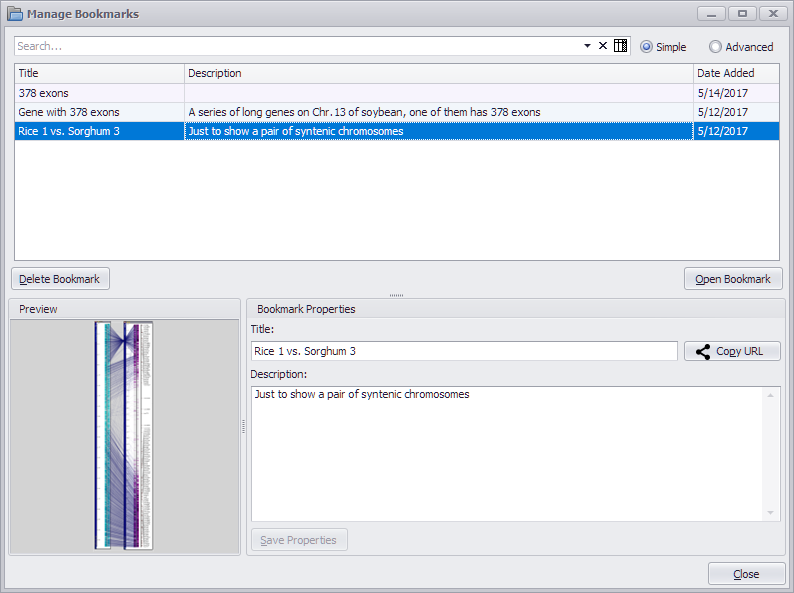Screen dimensions: 794x593
Task: Select the Advanced search mode
Action: 715,47
